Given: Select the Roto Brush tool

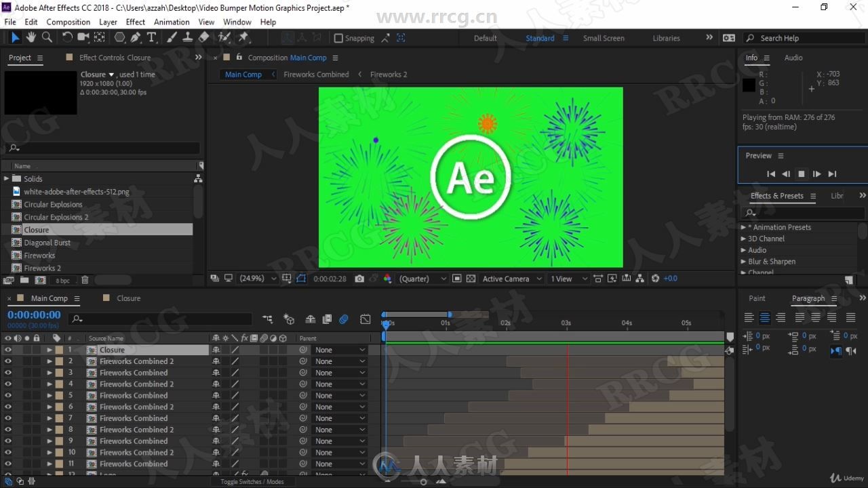Looking at the screenshot, I should (224, 37).
